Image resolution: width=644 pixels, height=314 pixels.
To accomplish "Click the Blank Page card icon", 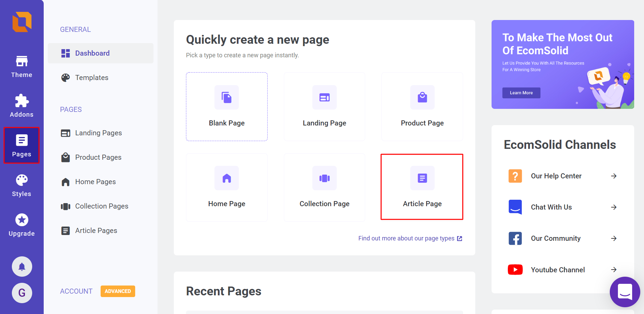I will coord(227,97).
